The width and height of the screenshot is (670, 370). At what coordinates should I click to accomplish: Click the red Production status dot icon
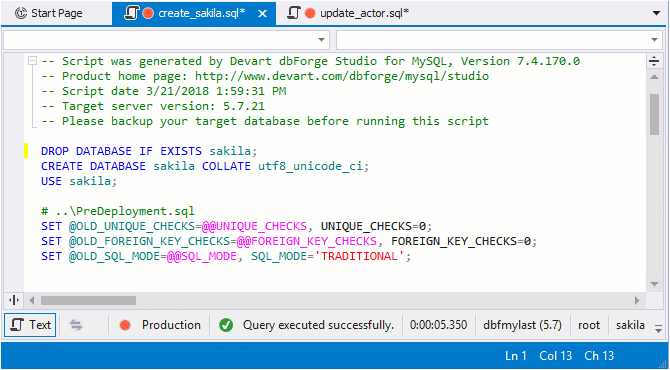coord(125,325)
